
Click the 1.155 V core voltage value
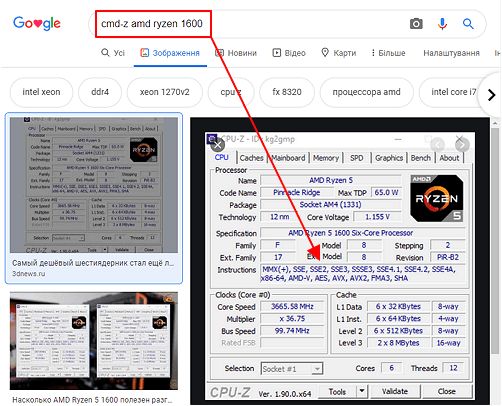point(377,217)
